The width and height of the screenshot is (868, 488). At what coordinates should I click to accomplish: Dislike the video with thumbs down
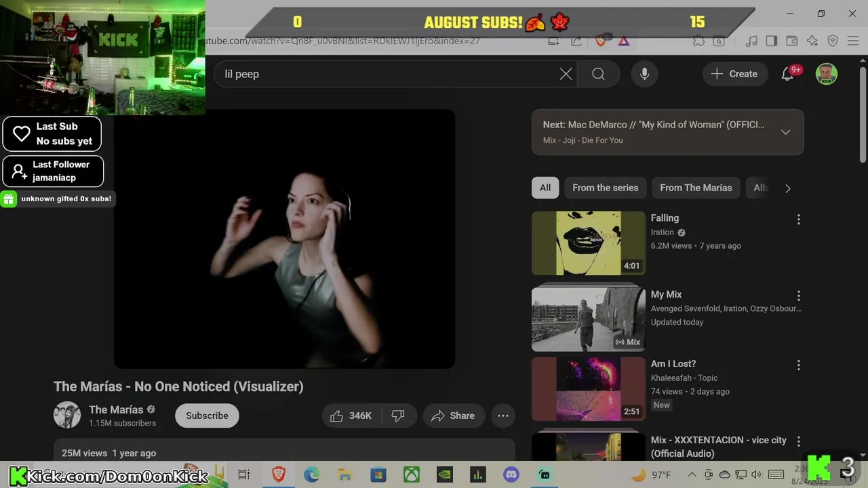tap(398, 415)
